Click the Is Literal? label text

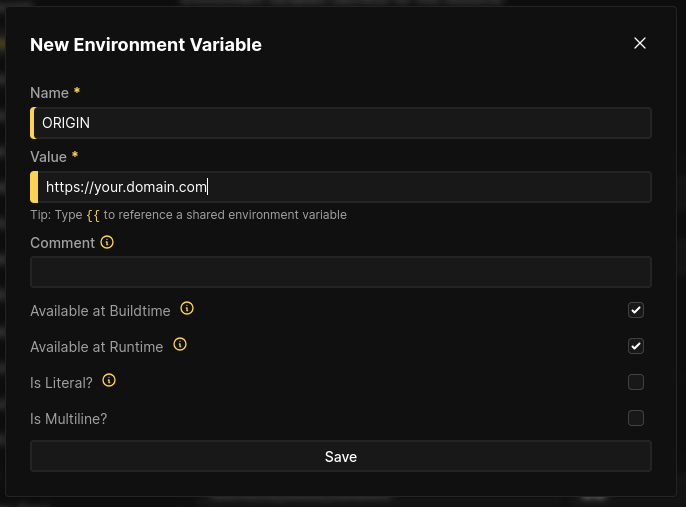click(x=61, y=383)
